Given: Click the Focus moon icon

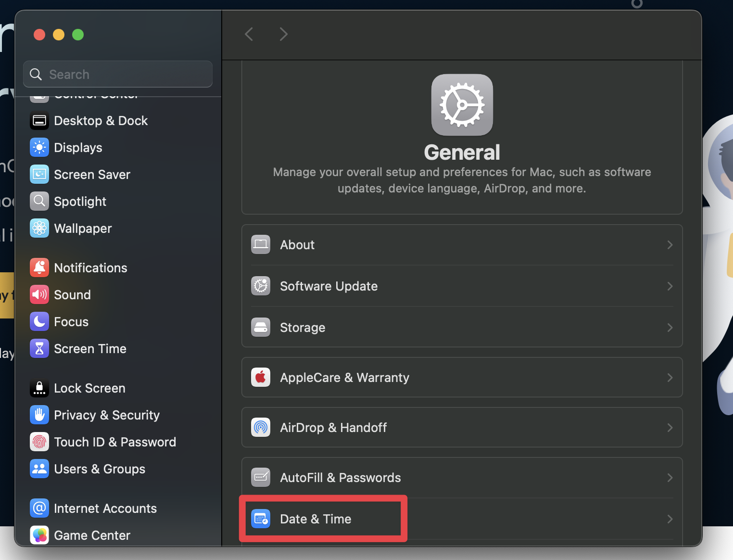Looking at the screenshot, I should coord(39,322).
